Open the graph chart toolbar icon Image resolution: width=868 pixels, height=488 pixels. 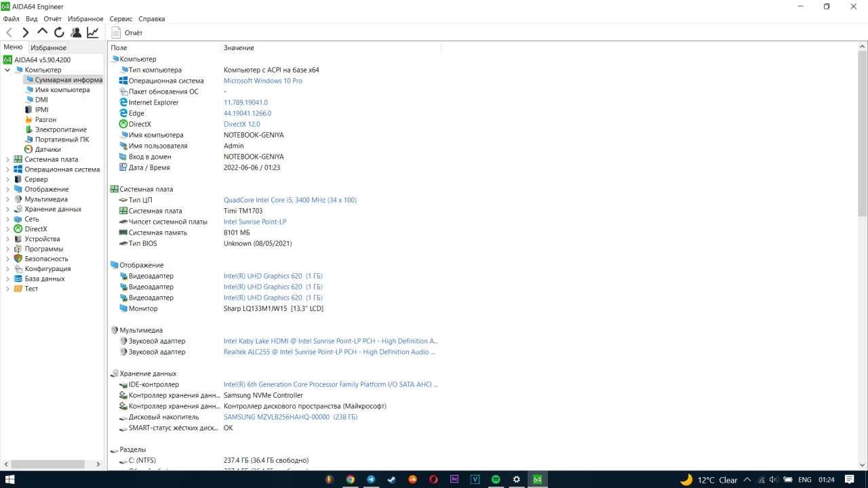(93, 33)
